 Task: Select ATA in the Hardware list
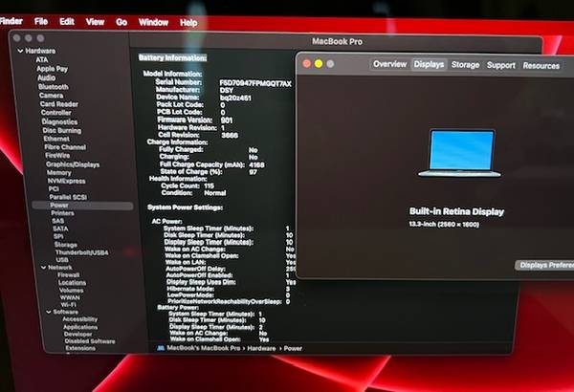point(42,59)
